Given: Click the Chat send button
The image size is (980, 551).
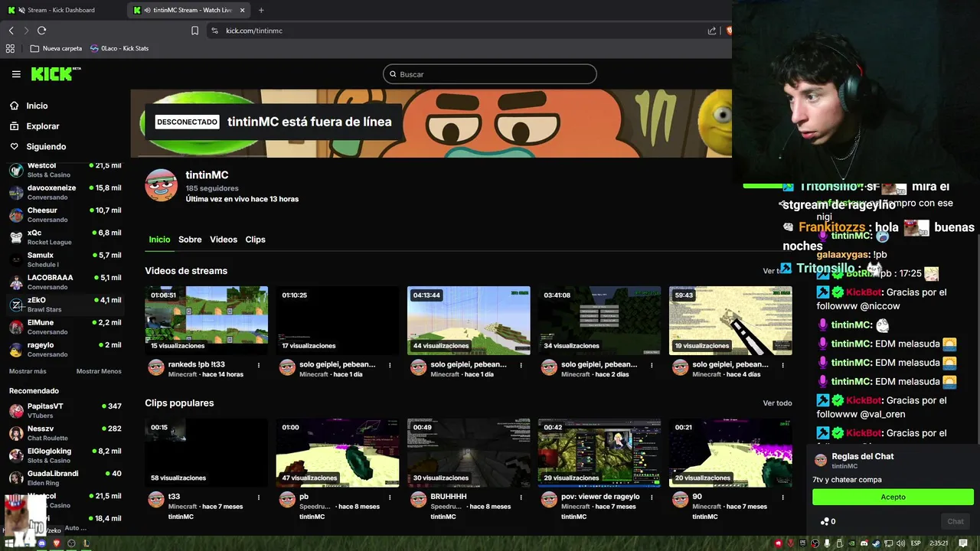Looking at the screenshot, I should [x=955, y=521].
